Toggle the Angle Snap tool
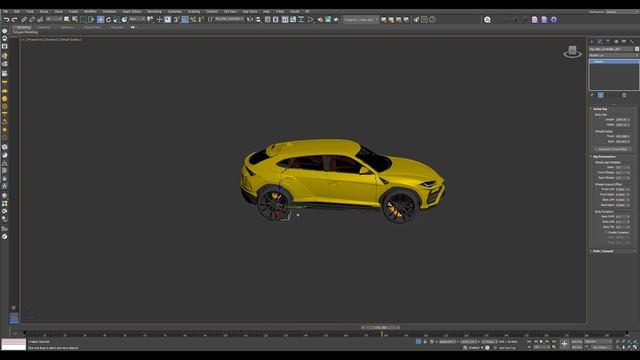640x360 pixels. click(185, 20)
